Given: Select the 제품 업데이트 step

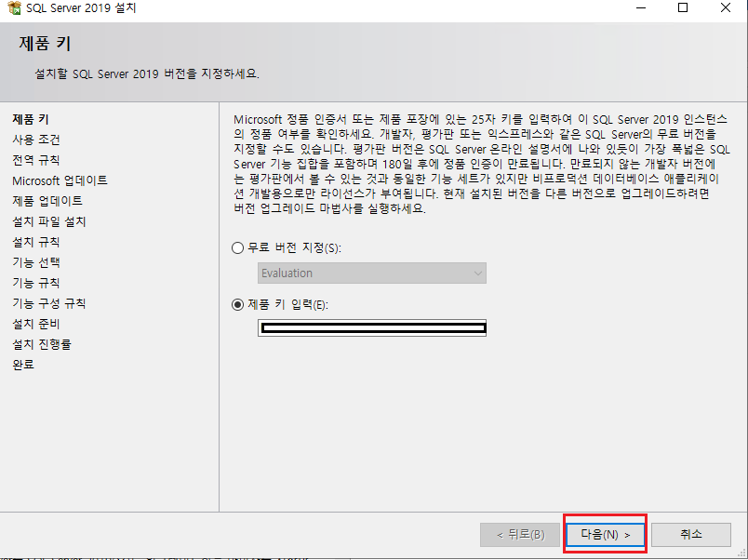Looking at the screenshot, I should (x=47, y=201).
